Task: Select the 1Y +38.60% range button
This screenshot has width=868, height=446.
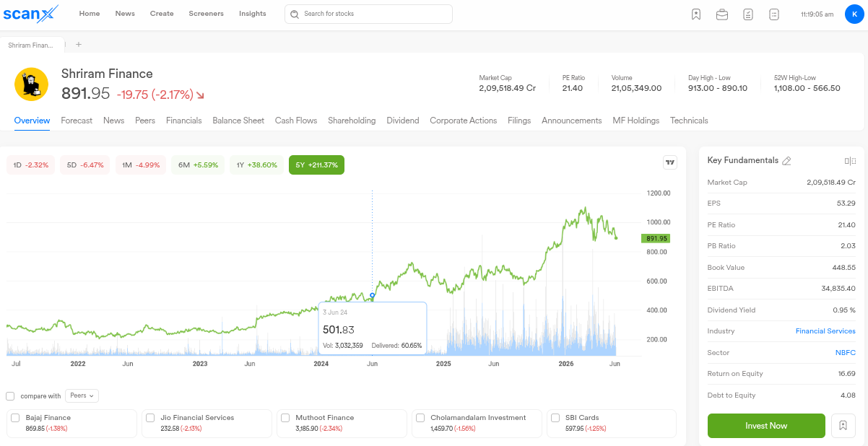Action: point(257,165)
